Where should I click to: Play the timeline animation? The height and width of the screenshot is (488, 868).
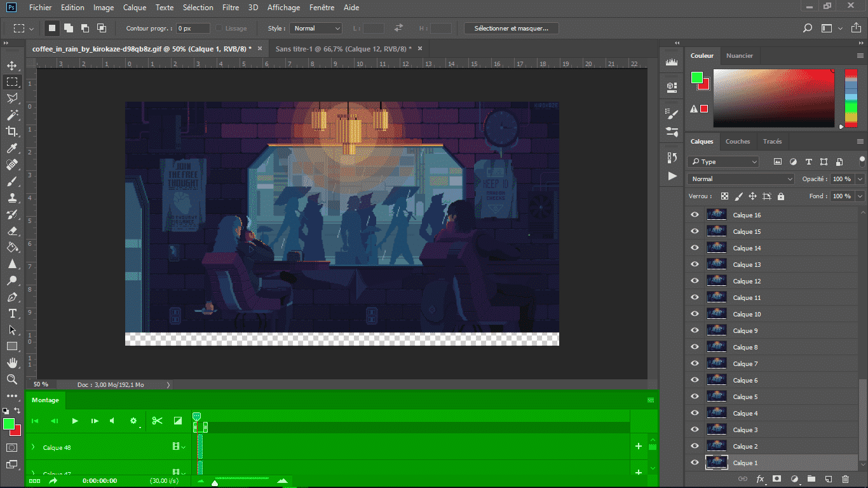point(75,421)
